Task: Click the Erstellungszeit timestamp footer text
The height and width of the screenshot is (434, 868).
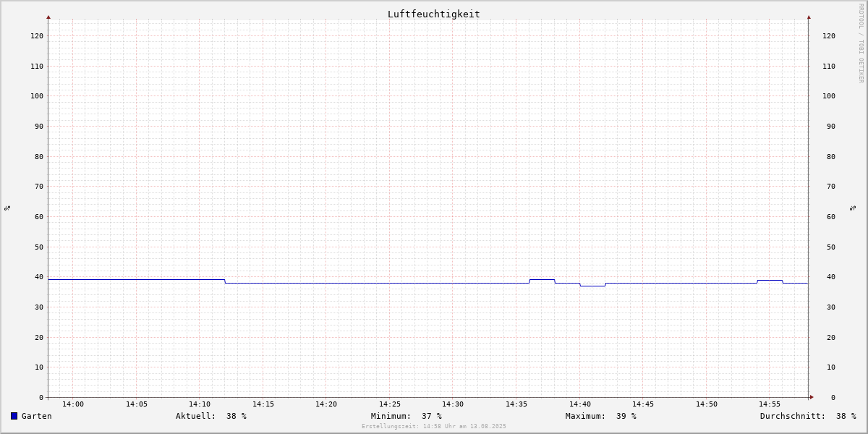Action: point(434,426)
